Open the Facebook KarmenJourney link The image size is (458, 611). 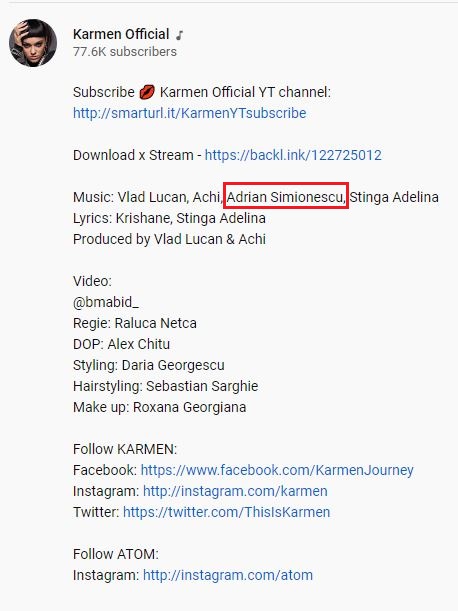click(x=277, y=470)
